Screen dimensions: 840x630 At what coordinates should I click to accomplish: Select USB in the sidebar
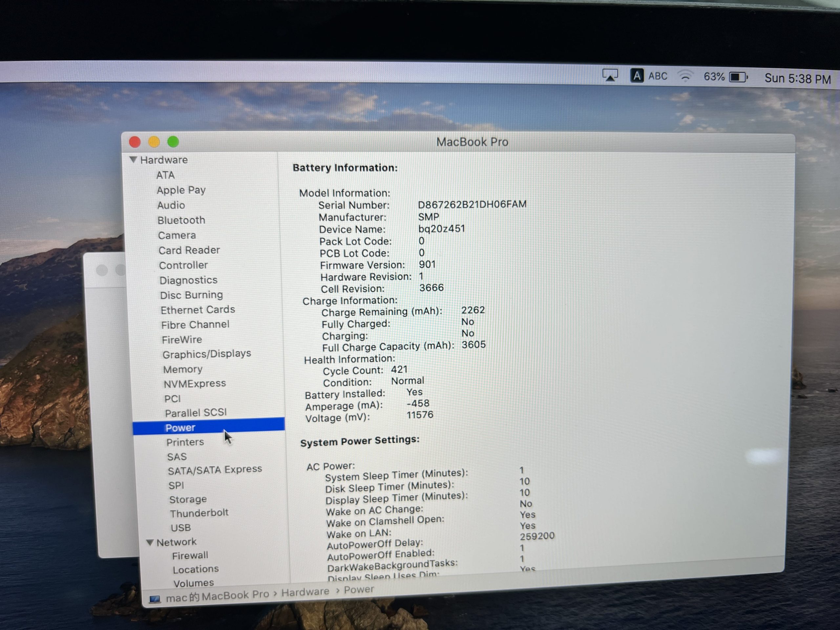pos(181,528)
